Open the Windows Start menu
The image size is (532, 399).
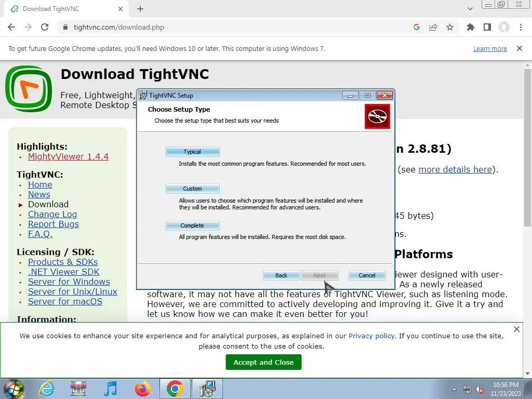14,389
